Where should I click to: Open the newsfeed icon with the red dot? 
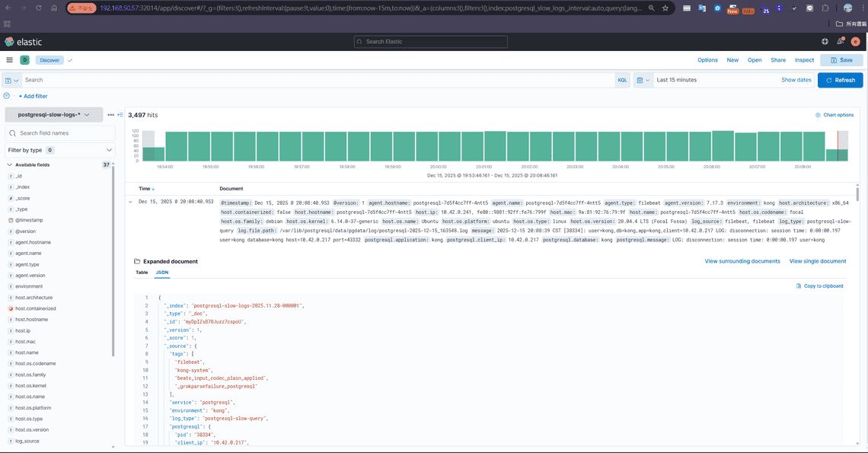coord(840,42)
